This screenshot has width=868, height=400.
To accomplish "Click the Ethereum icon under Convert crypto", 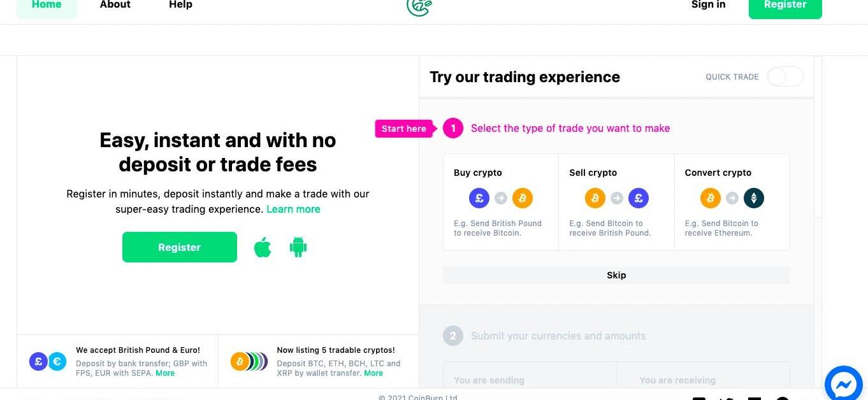I will tap(754, 198).
